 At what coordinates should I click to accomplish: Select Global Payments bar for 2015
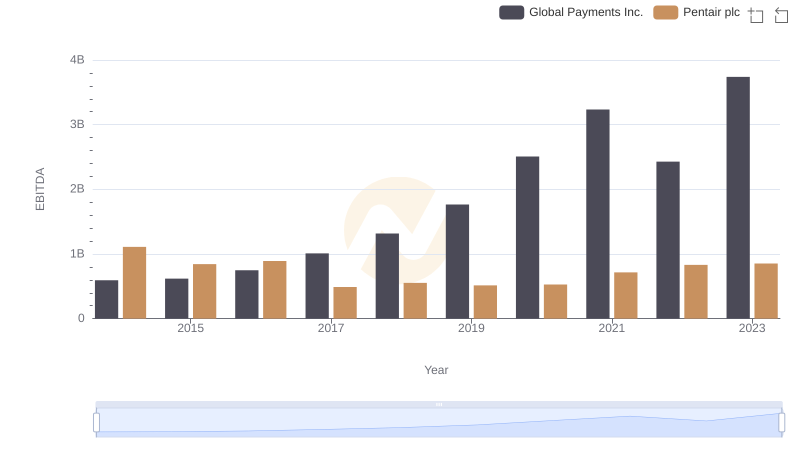click(177, 299)
